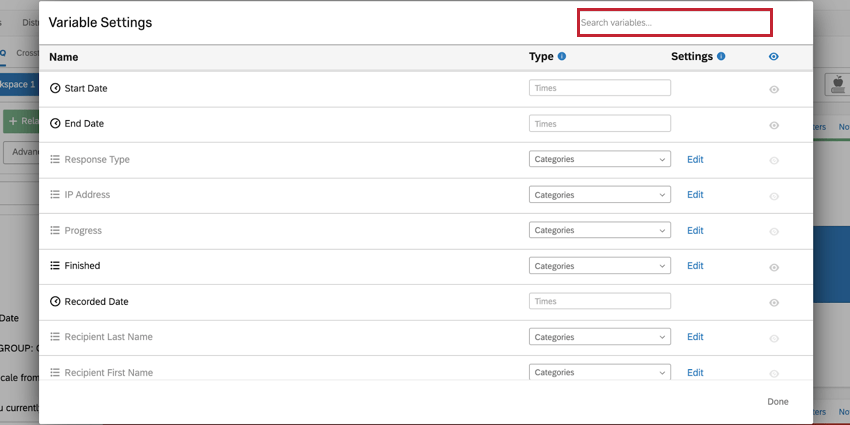850x425 pixels.
Task: Toggle visibility of End Date variable
Action: [x=774, y=125]
